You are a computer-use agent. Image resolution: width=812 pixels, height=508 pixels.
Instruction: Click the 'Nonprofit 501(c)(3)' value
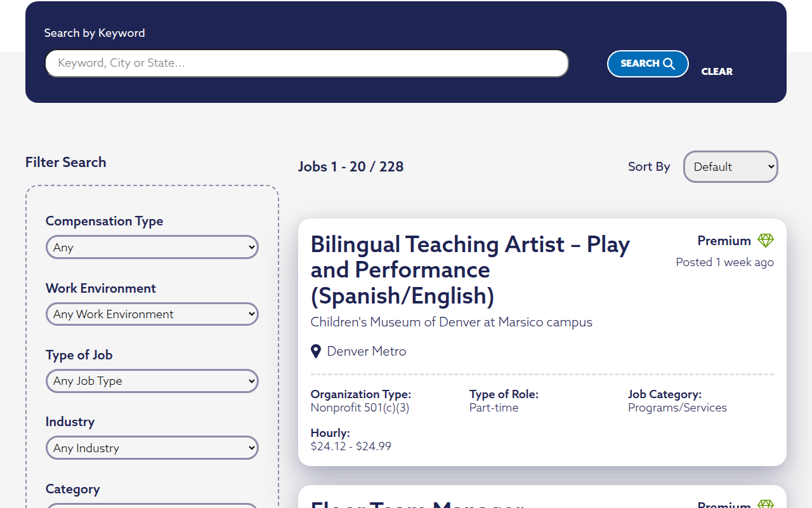[360, 408]
